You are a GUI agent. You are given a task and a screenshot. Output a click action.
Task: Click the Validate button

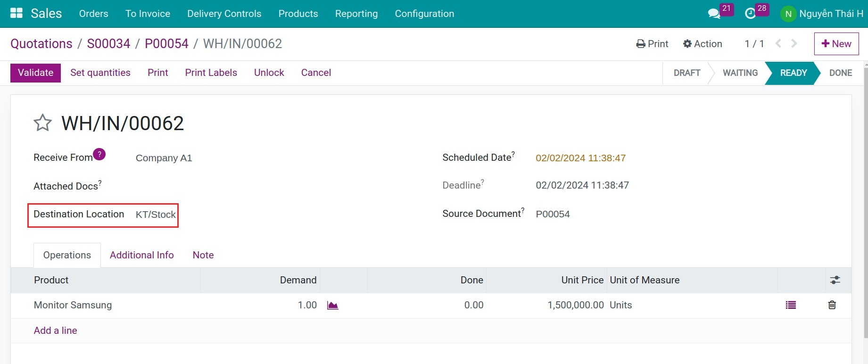coord(35,73)
